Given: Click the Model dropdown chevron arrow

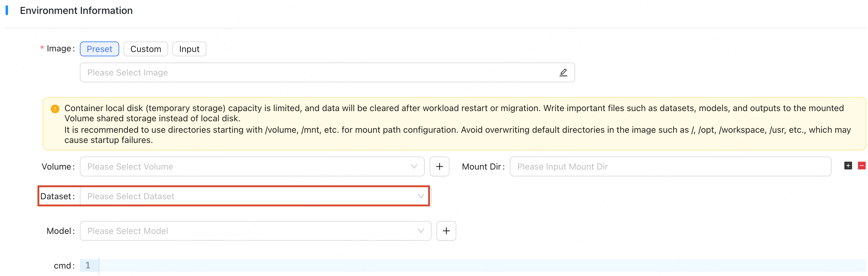Looking at the screenshot, I should coord(420,231).
